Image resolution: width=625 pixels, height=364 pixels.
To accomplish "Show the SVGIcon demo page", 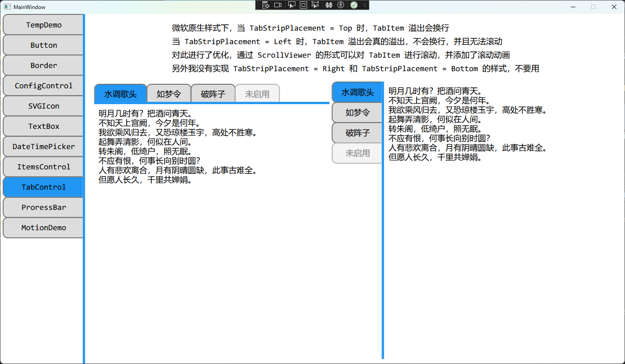I will (43, 106).
